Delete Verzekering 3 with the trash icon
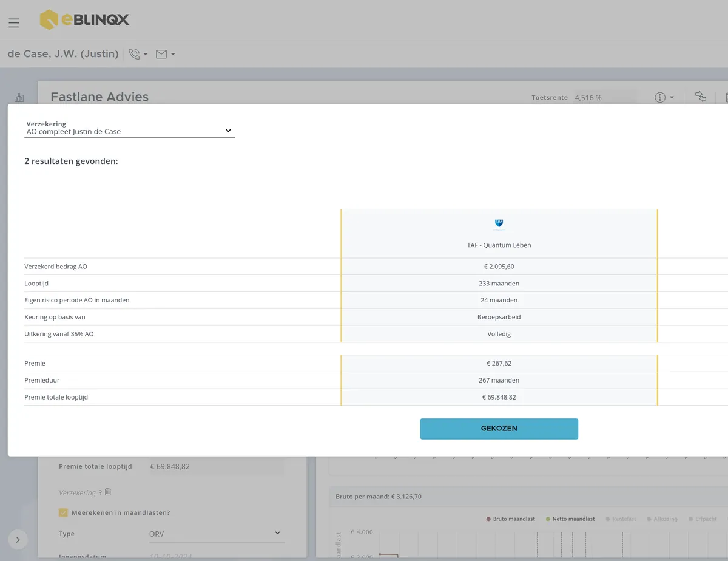The image size is (728, 561). [x=108, y=492]
